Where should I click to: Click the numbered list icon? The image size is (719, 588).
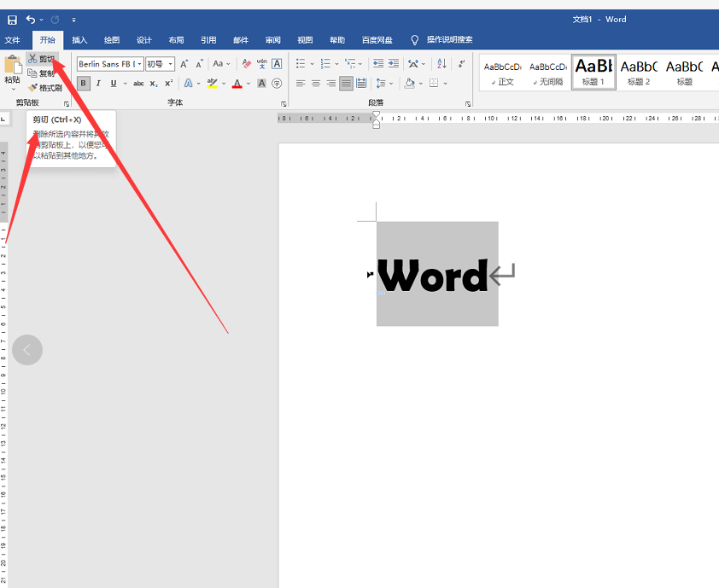(325, 64)
